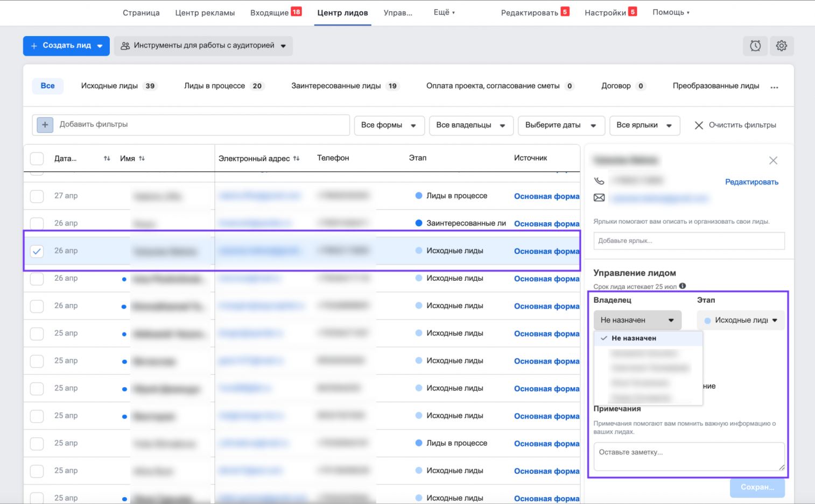Viewport: 815px width, 504px height.
Task: Click the info icon near Срок лида истекает
Action: pos(683,286)
